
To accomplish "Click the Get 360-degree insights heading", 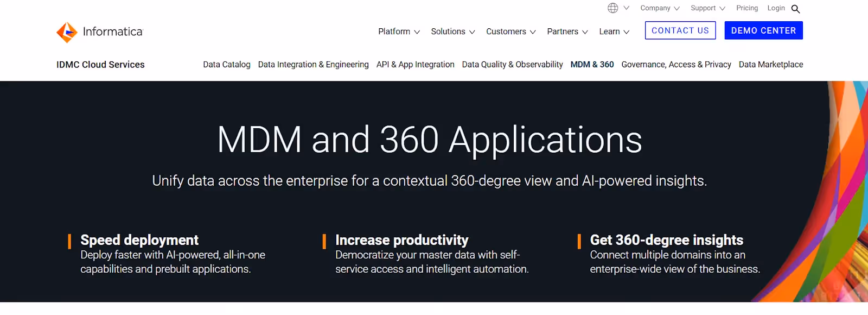I will coord(667,240).
